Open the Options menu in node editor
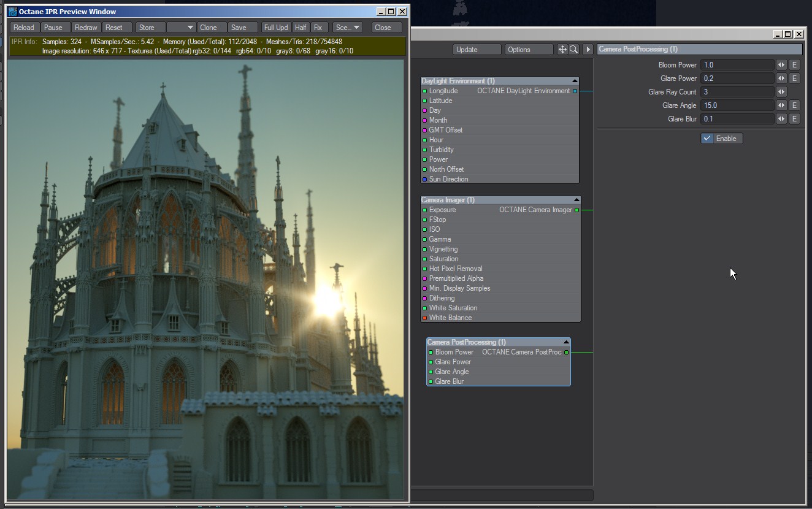 tap(528, 50)
